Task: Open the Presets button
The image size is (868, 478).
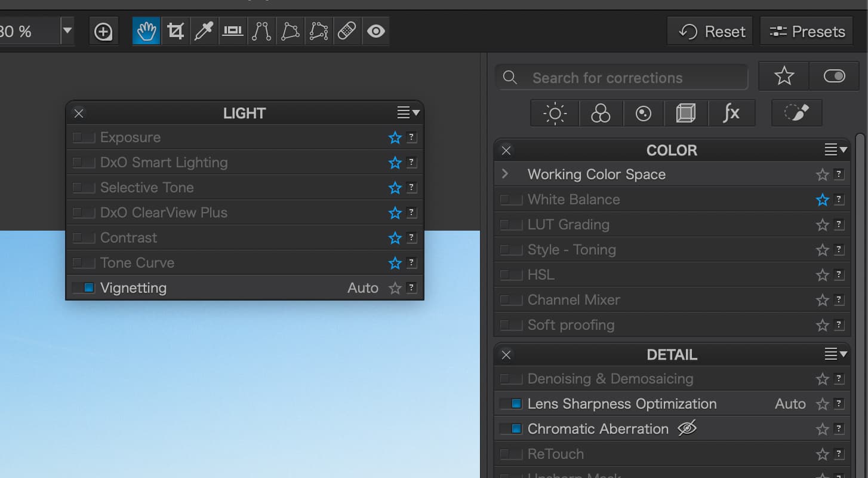Action: pos(807,32)
